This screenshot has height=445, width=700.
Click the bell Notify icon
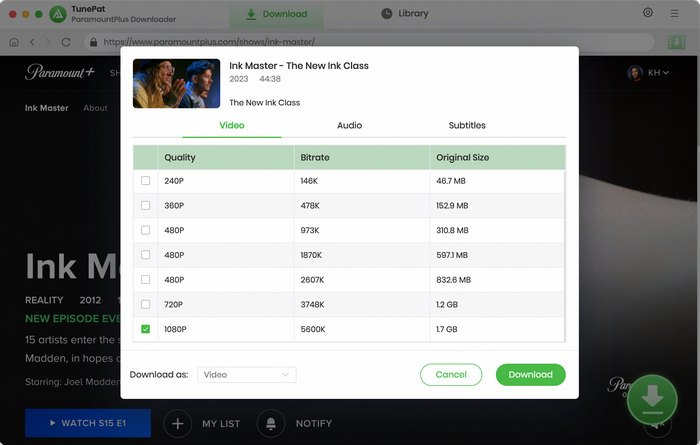(x=271, y=424)
